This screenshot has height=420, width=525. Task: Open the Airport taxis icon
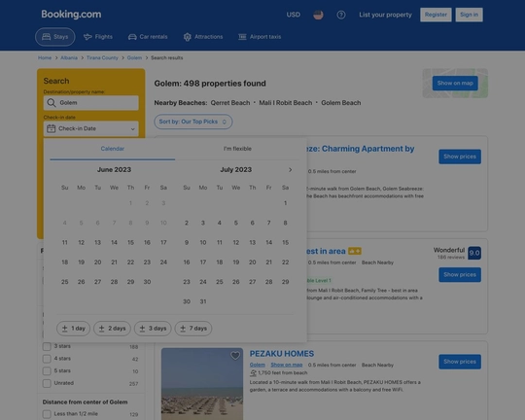tap(242, 37)
